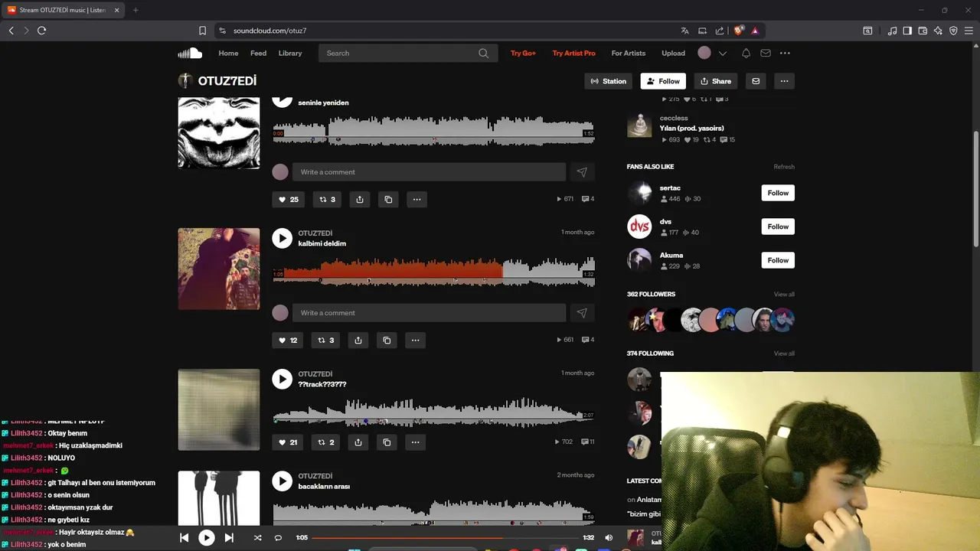
Task: Write a comment on kalbimi deldim
Action: tap(429, 313)
